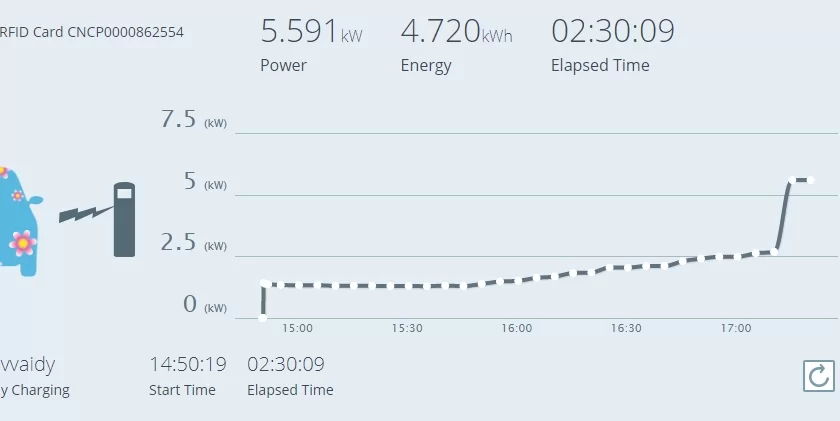Click the top elapsed time 02:30:09
840x421 pixels.
tap(612, 32)
